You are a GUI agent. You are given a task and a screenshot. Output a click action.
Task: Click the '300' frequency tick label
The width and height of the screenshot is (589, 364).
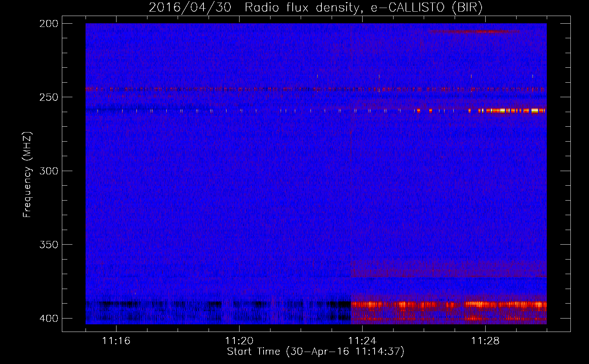[x=49, y=171]
